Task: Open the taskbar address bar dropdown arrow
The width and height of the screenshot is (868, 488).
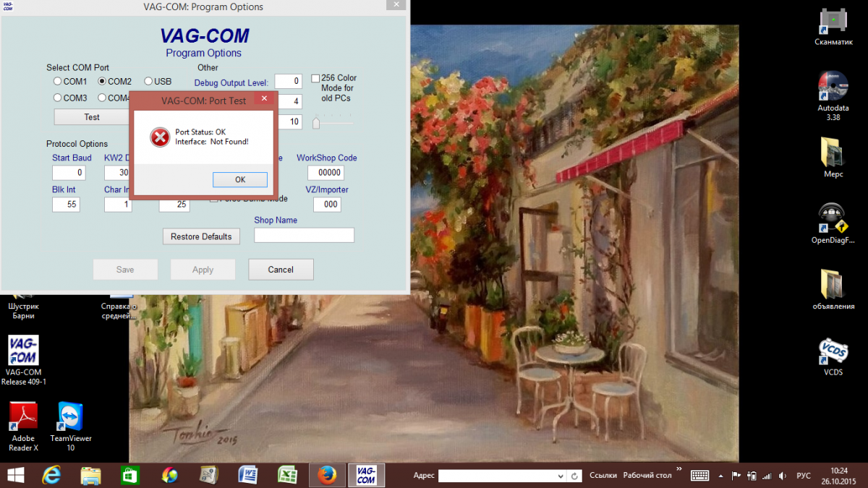Action: pyautogui.click(x=561, y=476)
